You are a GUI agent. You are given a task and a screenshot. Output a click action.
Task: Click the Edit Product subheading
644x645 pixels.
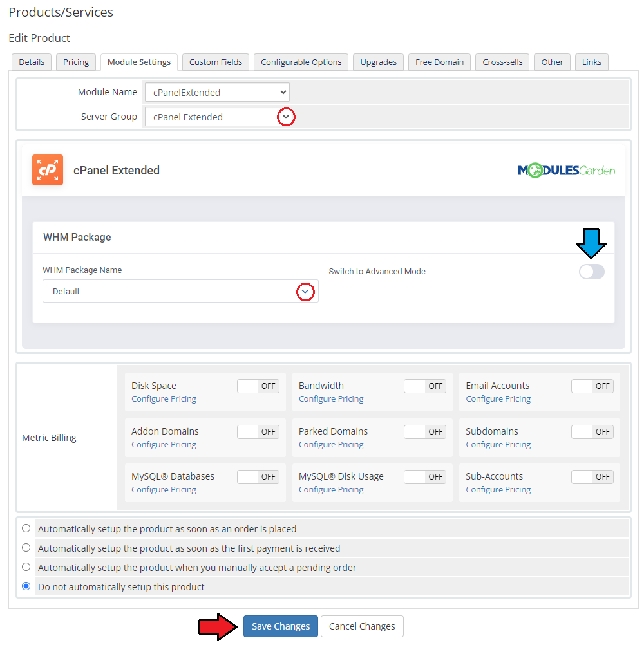pyautogui.click(x=39, y=38)
